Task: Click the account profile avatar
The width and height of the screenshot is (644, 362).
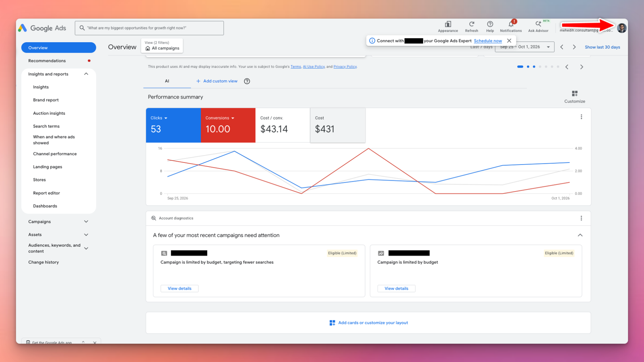Action: click(x=621, y=28)
